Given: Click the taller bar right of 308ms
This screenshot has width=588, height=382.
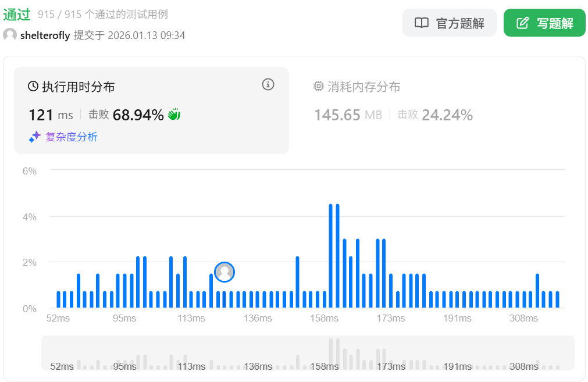Looking at the screenshot, I should [x=537, y=291].
